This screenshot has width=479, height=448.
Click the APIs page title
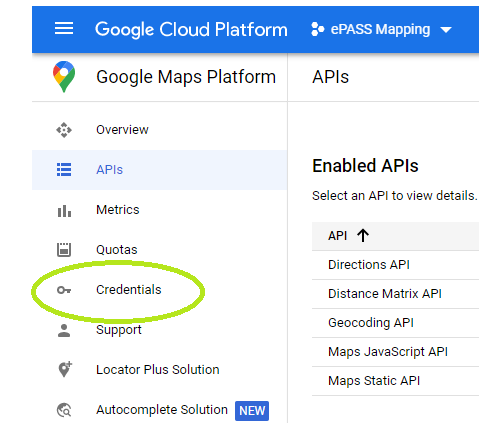pyautogui.click(x=330, y=77)
